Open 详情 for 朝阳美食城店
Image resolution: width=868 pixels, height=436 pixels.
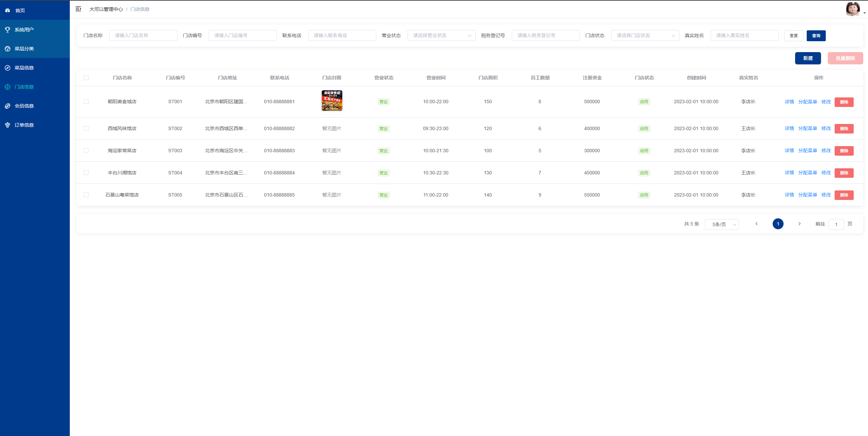tap(789, 102)
